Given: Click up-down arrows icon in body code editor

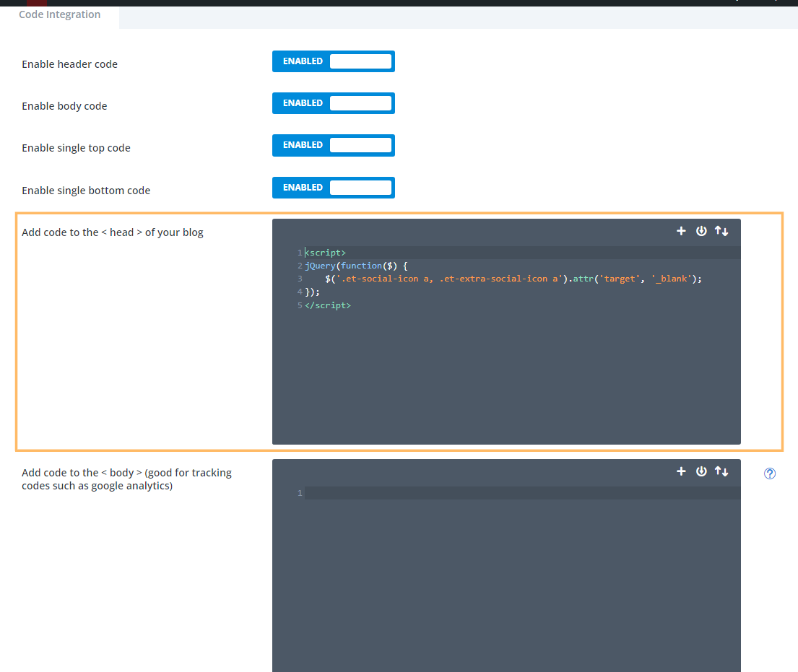Looking at the screenshot, I should (x=721, y=471).
